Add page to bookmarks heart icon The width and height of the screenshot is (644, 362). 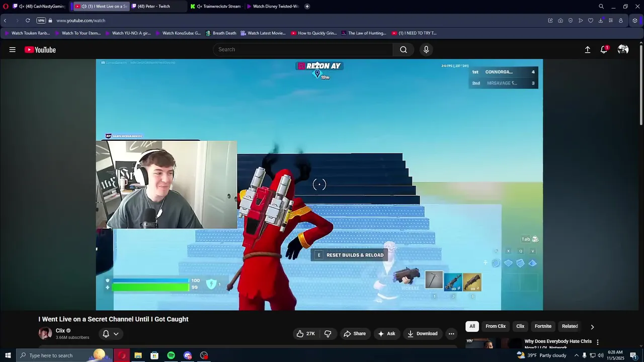(x=591, y=21)
